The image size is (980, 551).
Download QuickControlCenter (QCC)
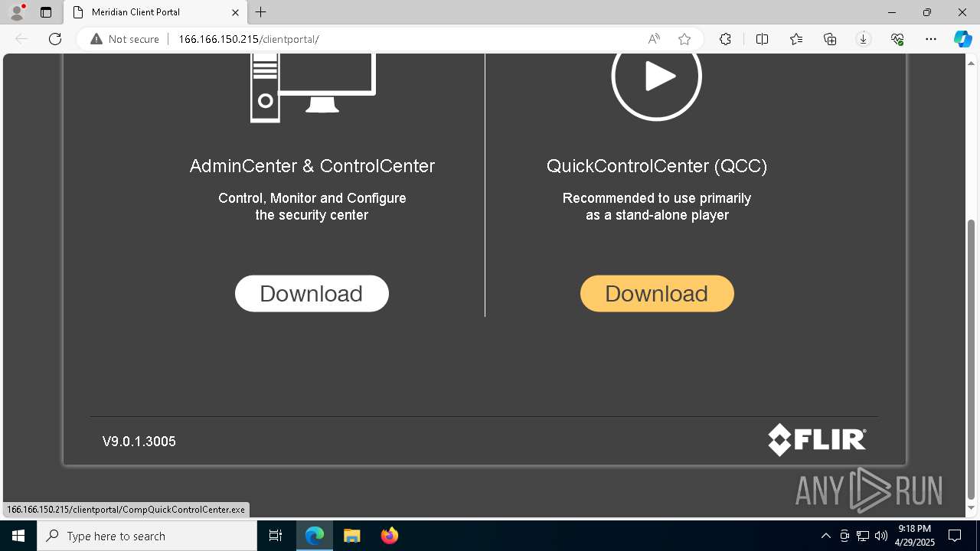coord(657,293)
